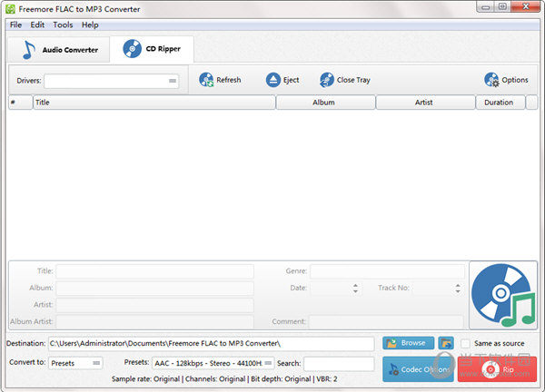Increase the Date spinner value

[355, 285]
